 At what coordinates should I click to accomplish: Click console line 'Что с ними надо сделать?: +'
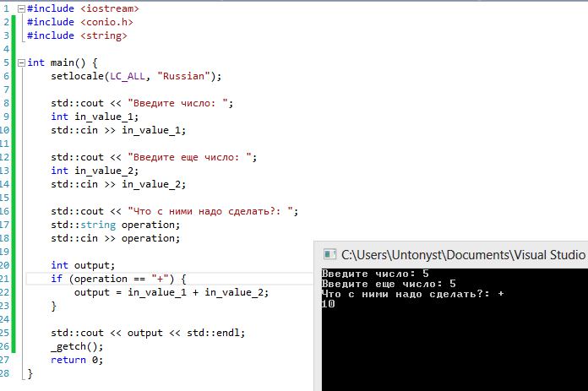coord(412,294)
